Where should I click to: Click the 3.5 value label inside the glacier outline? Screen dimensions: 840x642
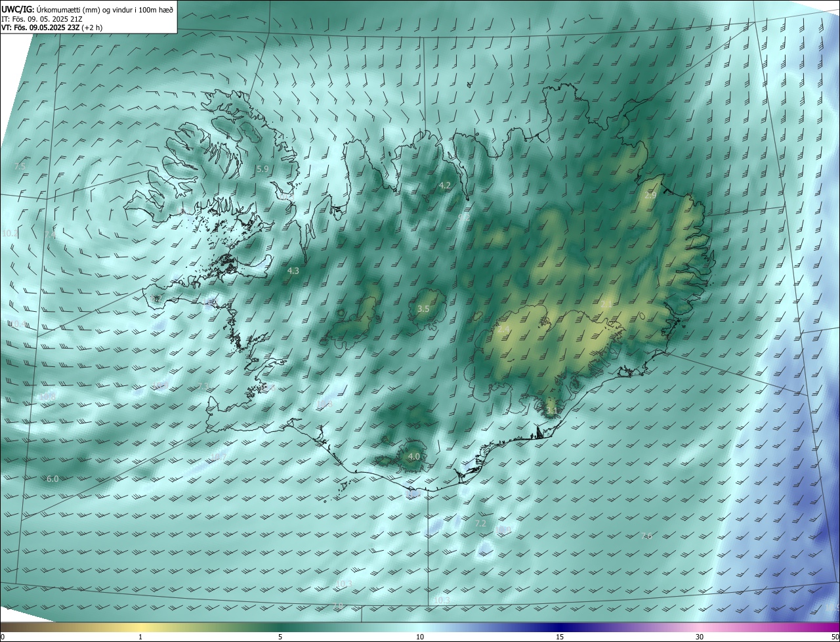click(423, 309)
